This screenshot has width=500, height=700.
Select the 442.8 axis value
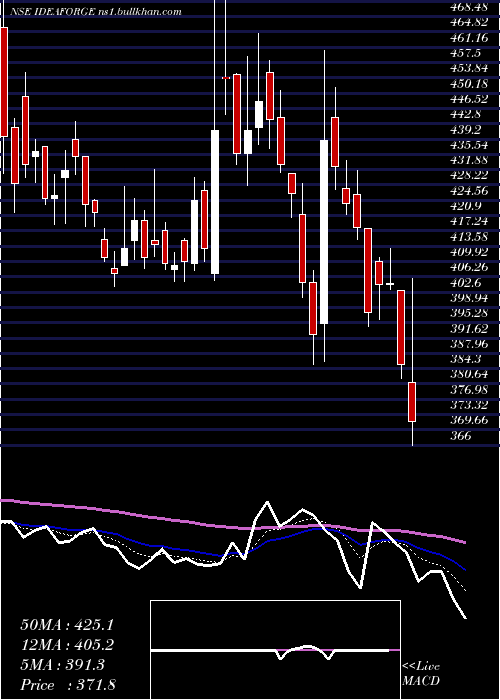pos(466,114)
